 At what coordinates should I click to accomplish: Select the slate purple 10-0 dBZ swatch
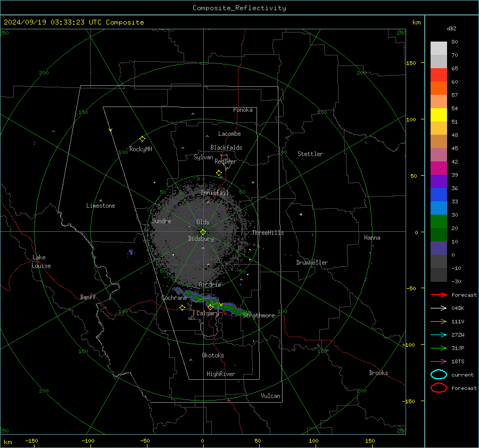[439, 248]
